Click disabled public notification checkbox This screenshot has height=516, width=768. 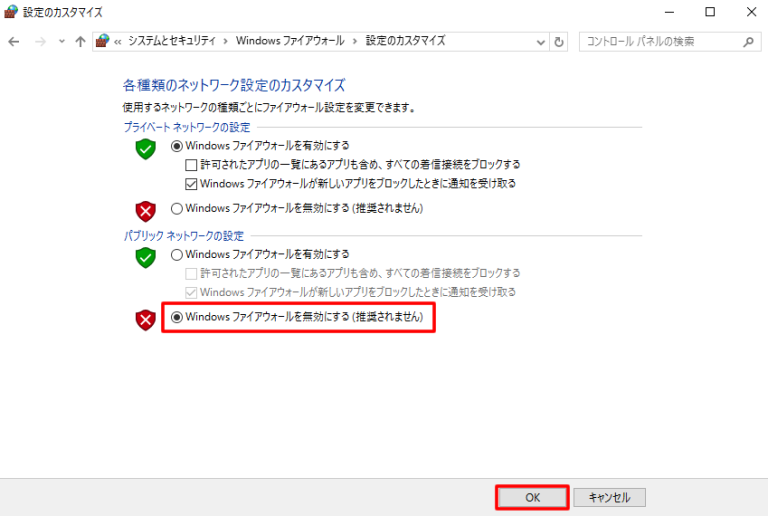click(191, 293)
